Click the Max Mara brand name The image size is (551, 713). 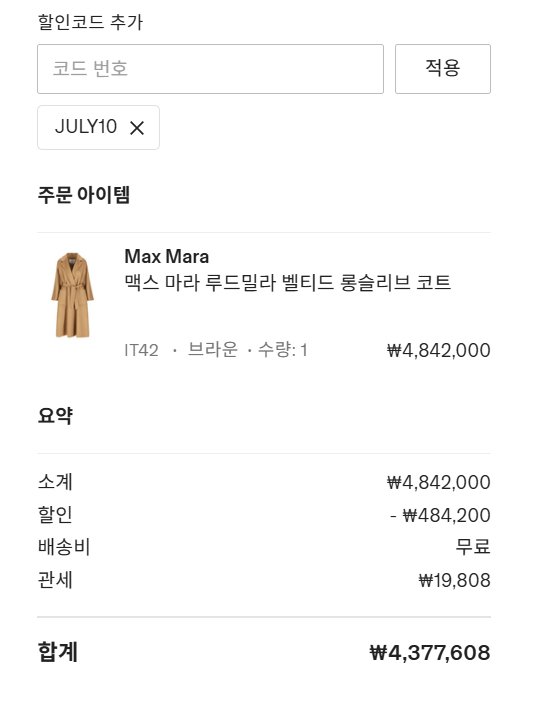click(167, 256)
